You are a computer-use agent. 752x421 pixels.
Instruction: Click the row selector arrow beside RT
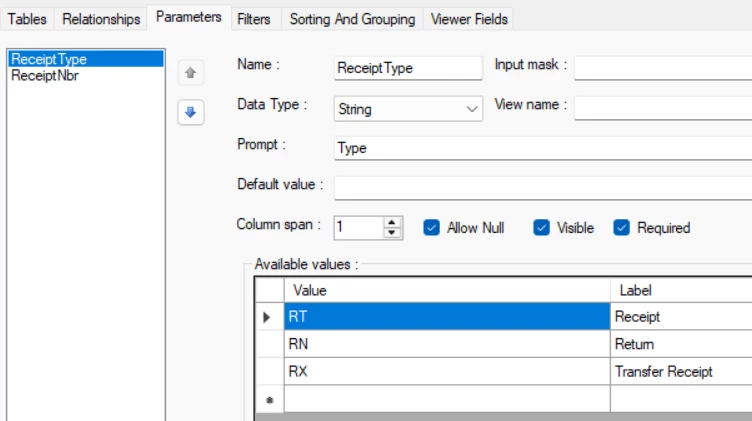tap(267, 317)
